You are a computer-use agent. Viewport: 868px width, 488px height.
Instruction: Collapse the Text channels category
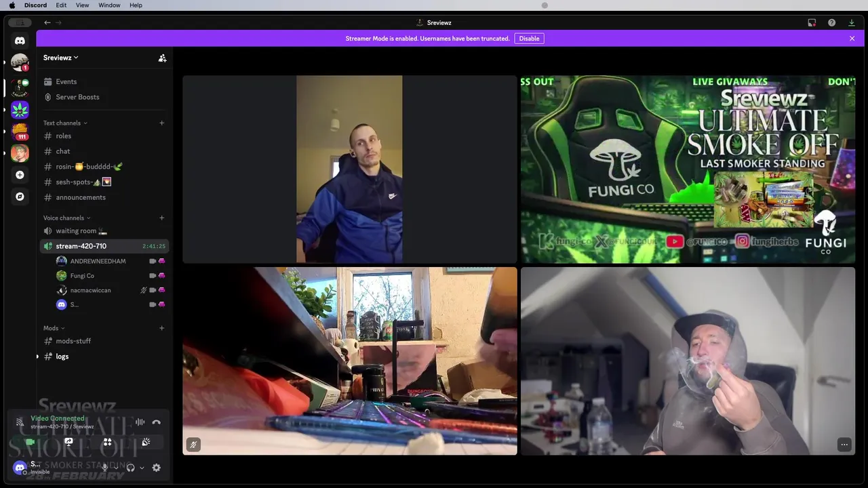pos(65,123)
